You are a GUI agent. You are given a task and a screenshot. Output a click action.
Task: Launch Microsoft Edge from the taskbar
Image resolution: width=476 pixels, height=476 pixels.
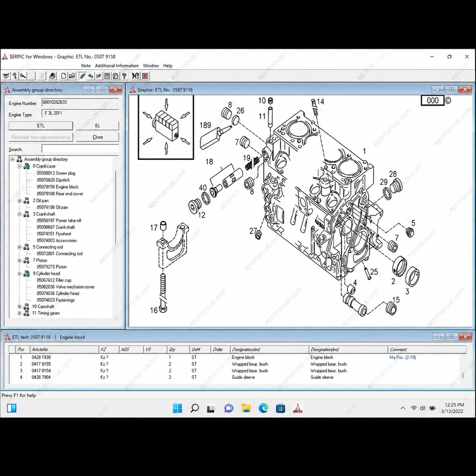(264, 408)
